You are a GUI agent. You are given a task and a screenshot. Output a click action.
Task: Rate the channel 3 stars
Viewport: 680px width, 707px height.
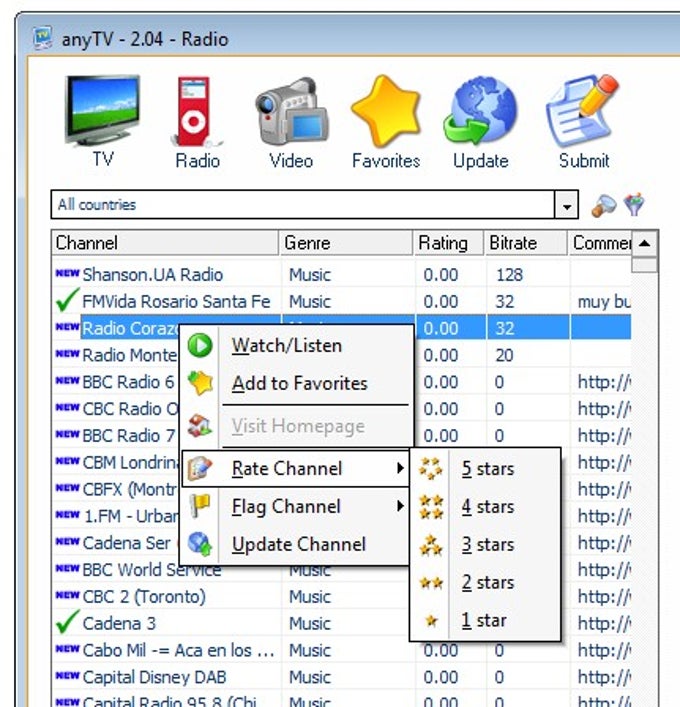[x=485, y=545]
